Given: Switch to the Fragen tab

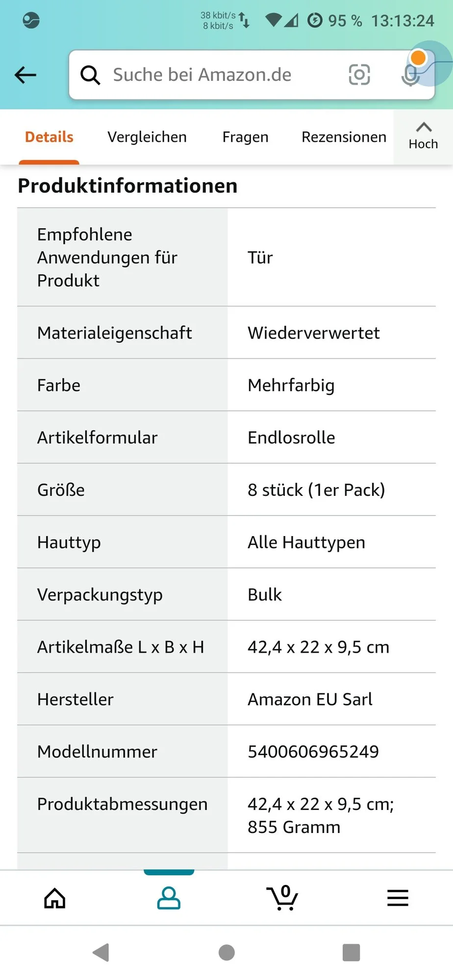Looking at the screenshot, I should (x=245, y=137).
